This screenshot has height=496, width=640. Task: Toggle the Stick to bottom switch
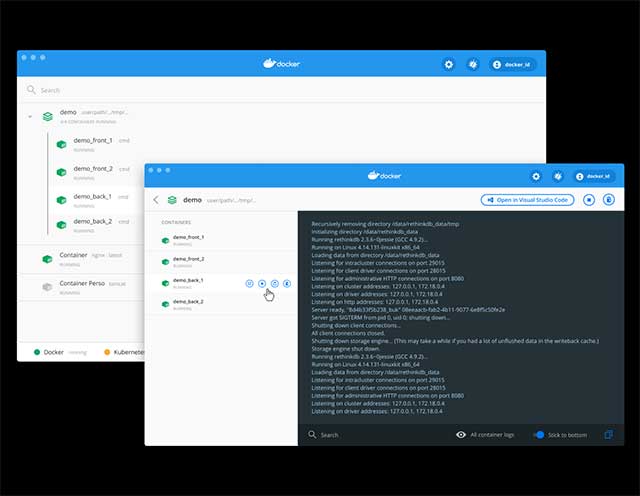coord(539,435)
